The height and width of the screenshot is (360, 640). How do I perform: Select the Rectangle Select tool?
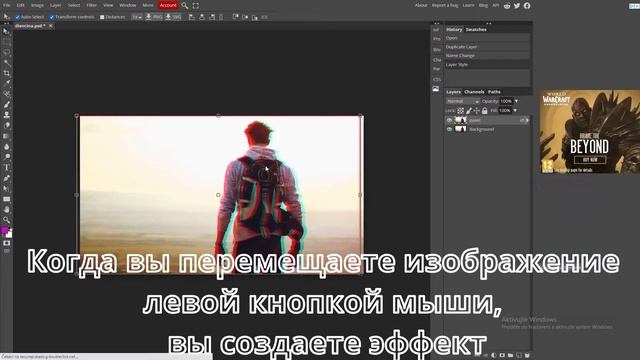pyautogui.click(x=6, y=42)
